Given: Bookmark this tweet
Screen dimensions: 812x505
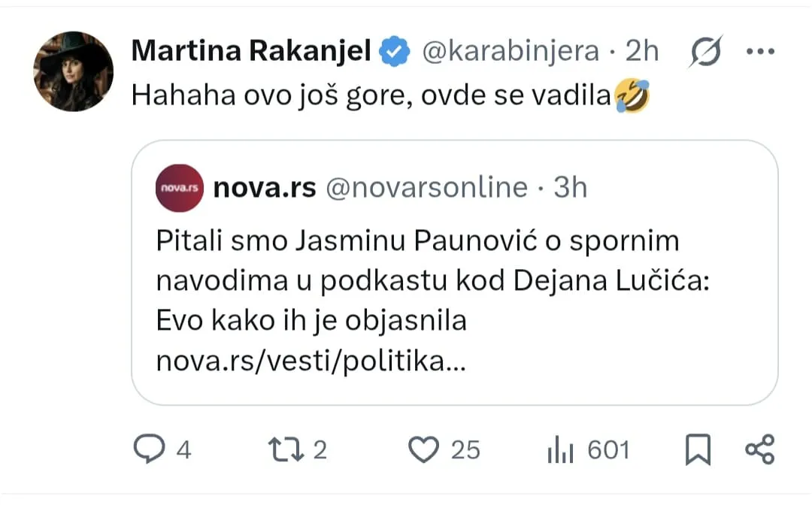Looking at the screenshot, I should tap(698, 449).
